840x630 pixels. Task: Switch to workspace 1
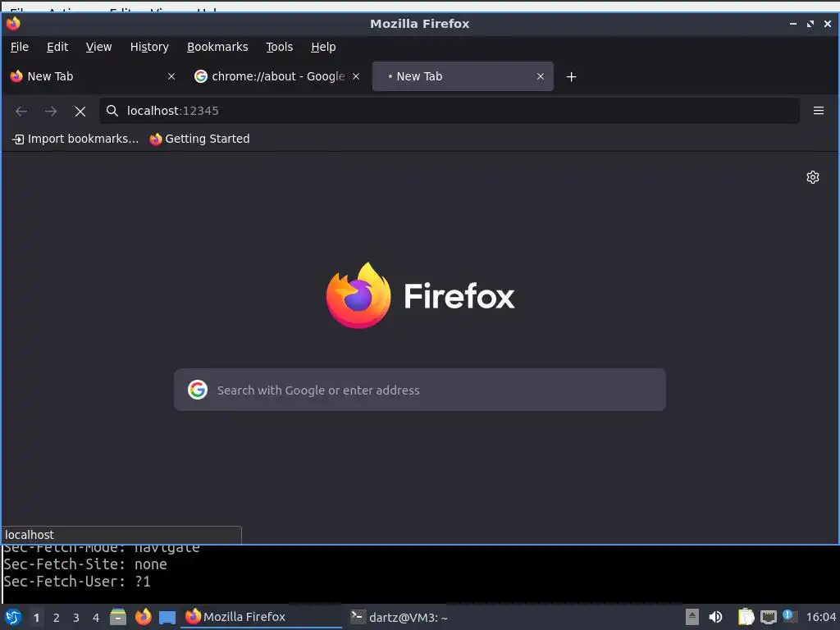pyautogui.click(x=36, y=618)
